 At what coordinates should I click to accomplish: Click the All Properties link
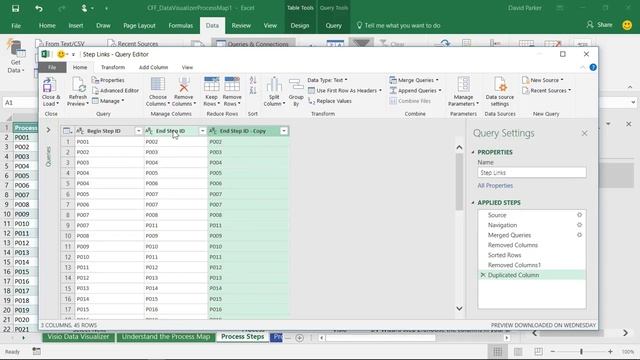(x=495, y=185)
